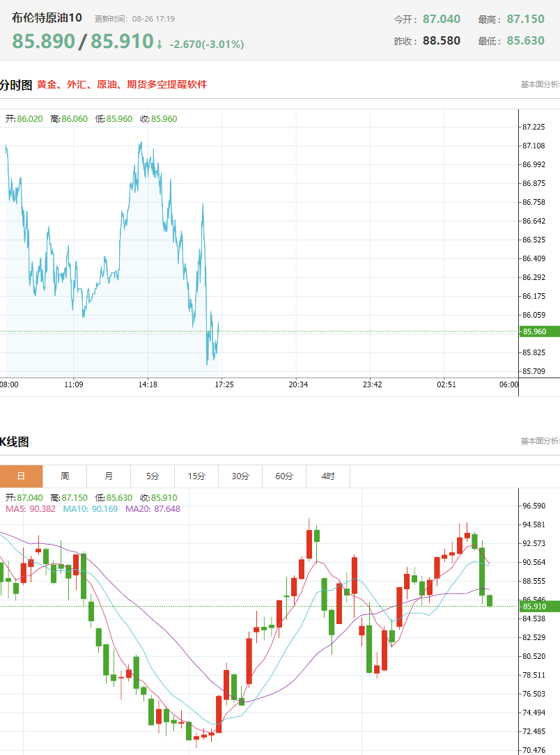560x755 pixels.
Task: Open 基本面分析 link beside 分时图
Action: pos(540,84)
